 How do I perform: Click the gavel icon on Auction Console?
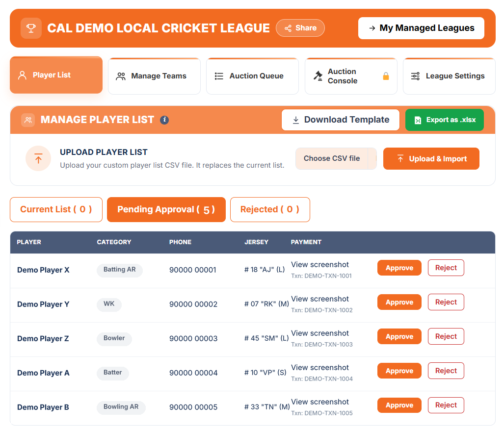point(318,76)
